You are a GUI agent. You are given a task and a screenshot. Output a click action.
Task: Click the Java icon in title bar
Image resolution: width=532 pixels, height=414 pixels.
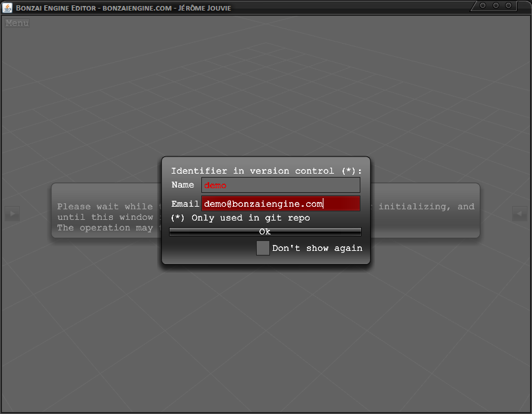tap(8, 7)
